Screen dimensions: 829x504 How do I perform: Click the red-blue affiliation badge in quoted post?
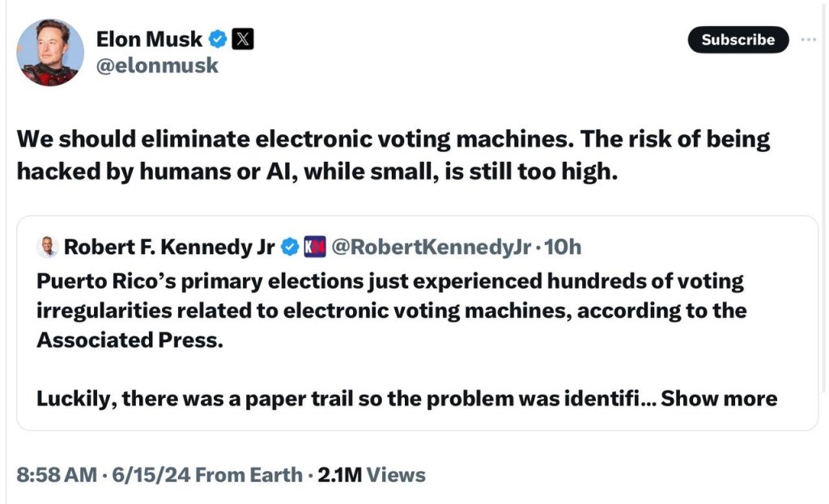point(314,247)
